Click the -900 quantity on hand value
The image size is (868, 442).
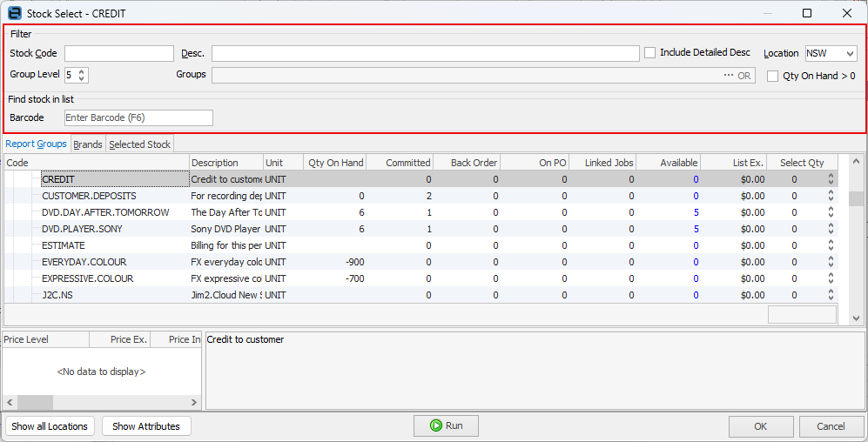354,262
